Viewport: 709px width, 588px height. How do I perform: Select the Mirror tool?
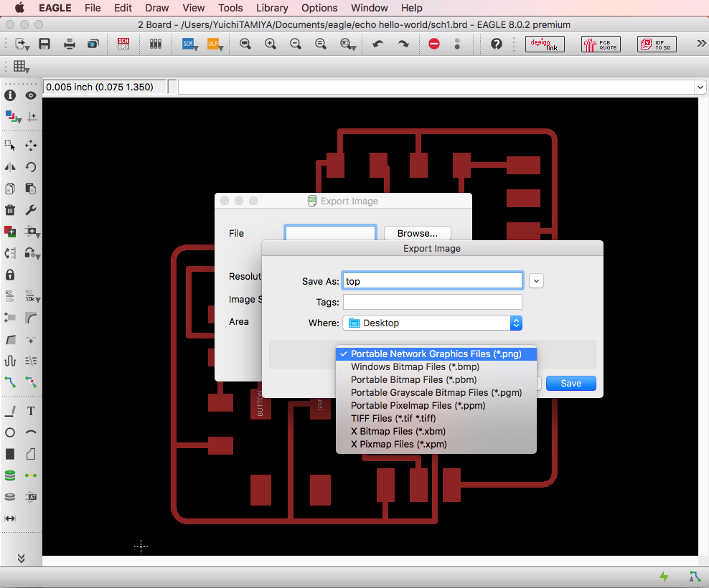[x=10, y=167]
